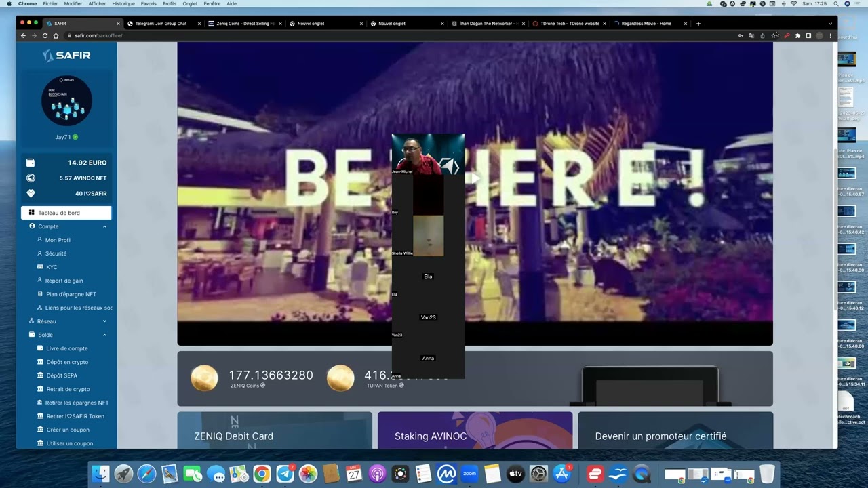Open Livre de compte

coord(67,348)
